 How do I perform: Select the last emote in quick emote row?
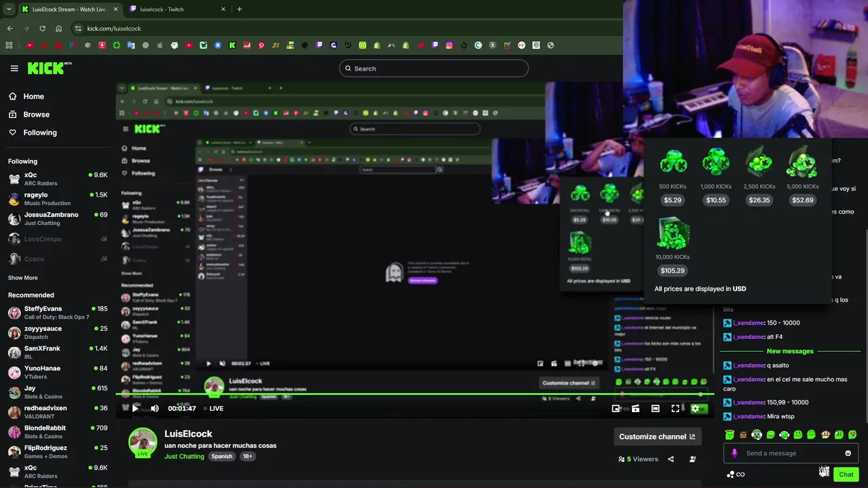[x=852, y=435]
